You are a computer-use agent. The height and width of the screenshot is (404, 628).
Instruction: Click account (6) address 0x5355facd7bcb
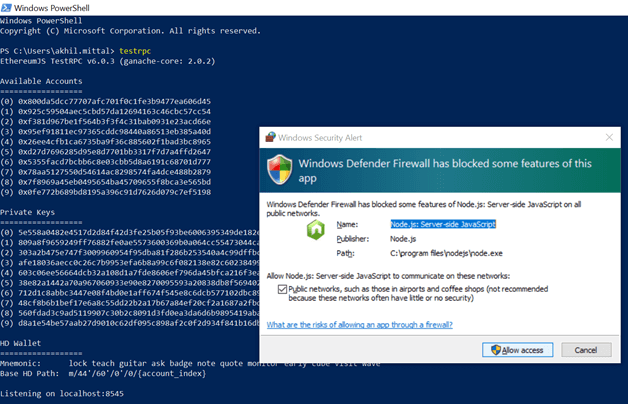[x=115, y=162]
